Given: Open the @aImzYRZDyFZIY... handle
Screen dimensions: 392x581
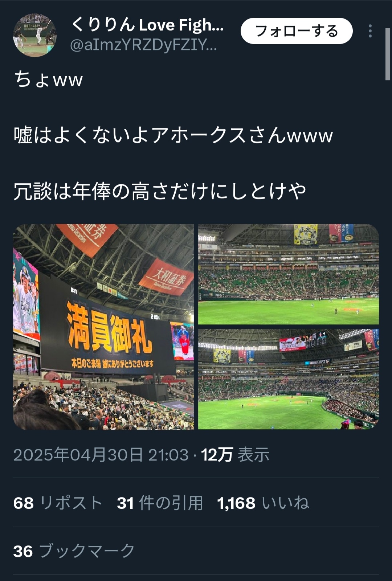Looking at the screenshot, I should click(x=143, y=45).
